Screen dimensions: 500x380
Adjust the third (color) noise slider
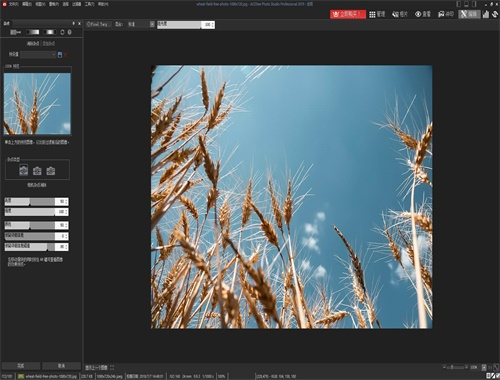point(30,225)
